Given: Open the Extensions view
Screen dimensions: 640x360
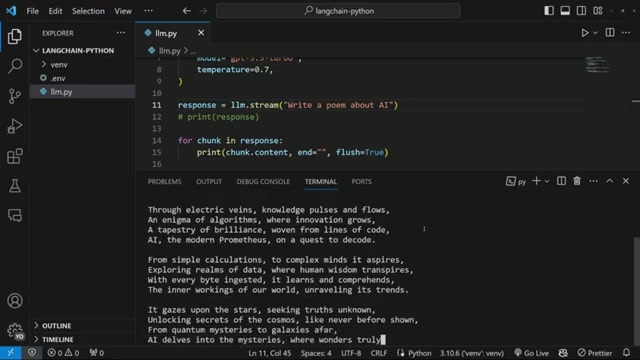Looking at the screenshot, I should coord(15,156).
